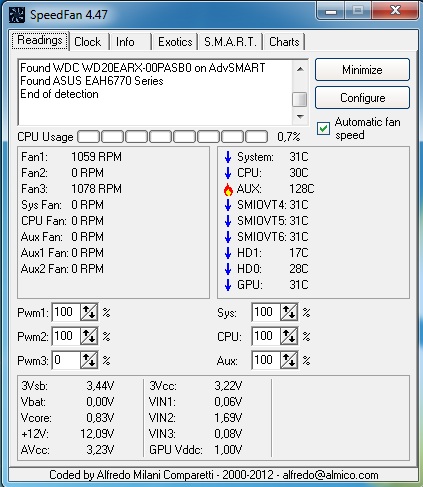The height and width of the screenshot is (487, 423).
Task: Maximize the SpeedFan window
Action: [x=358, y=10]
